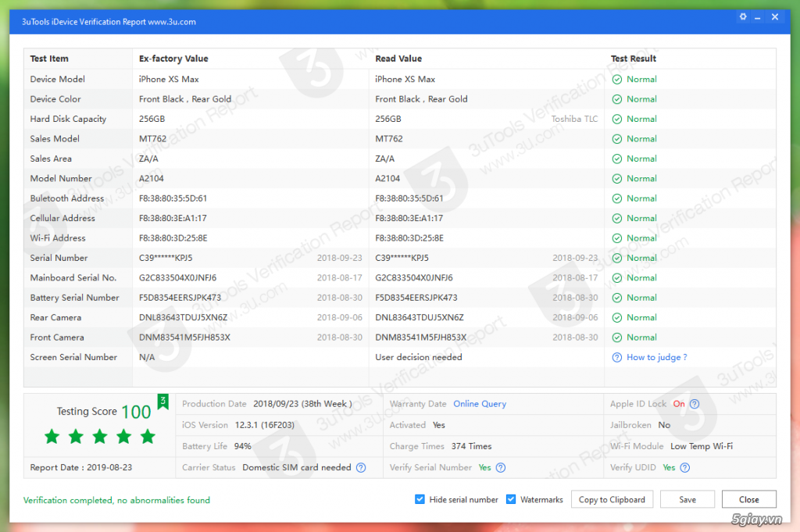Click Normal check icon for Sales Area
This screenshot has width=800, height=532.
click(617, 159)
